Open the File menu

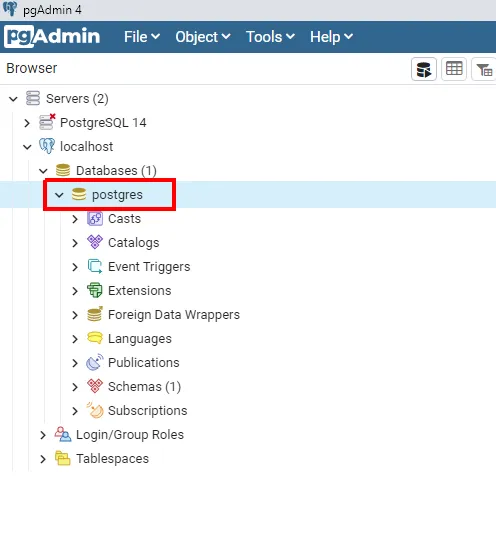[x=142, y=37]
